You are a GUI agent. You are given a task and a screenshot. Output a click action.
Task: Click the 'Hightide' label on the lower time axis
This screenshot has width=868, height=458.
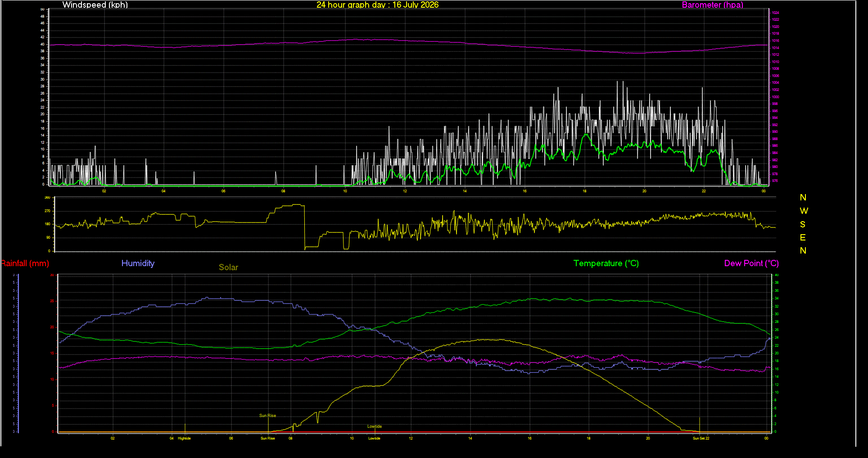(184, 438)
